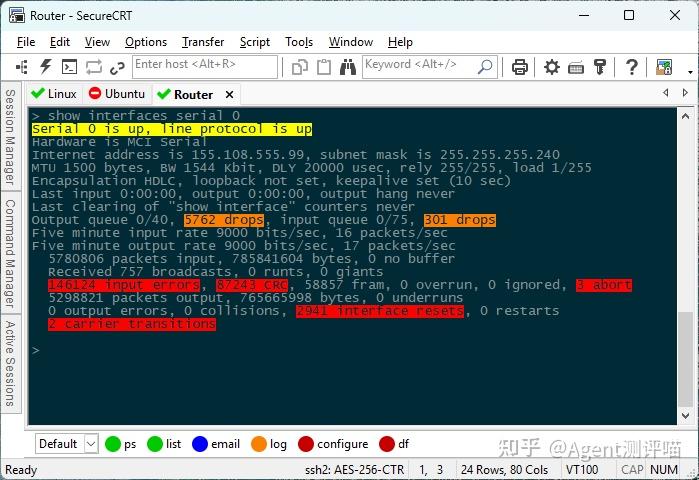The height and width of the screenshot is (480, 699).
Task: Switch to the Linux session tab
Action: [x=54, y=94]
